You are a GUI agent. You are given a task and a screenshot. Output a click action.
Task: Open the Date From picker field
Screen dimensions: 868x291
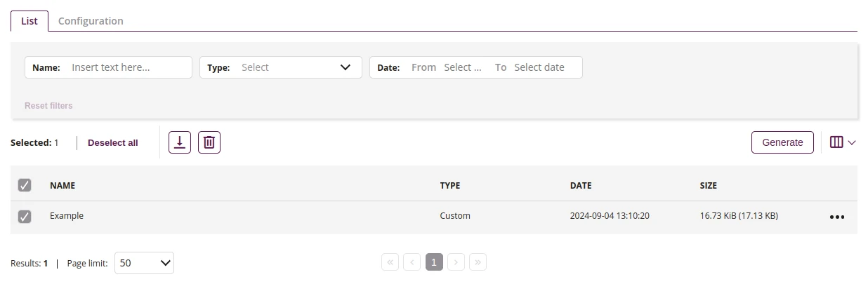click(463, 67)
